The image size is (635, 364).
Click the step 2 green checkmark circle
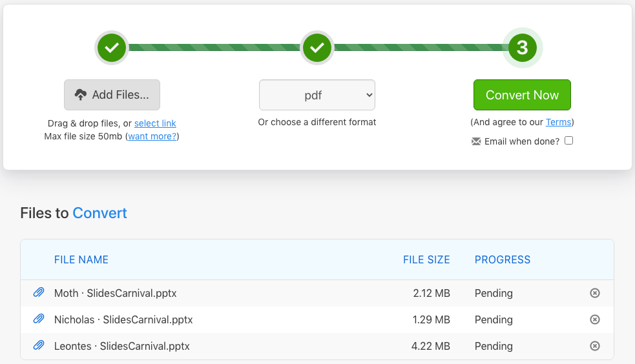(317, 47)
